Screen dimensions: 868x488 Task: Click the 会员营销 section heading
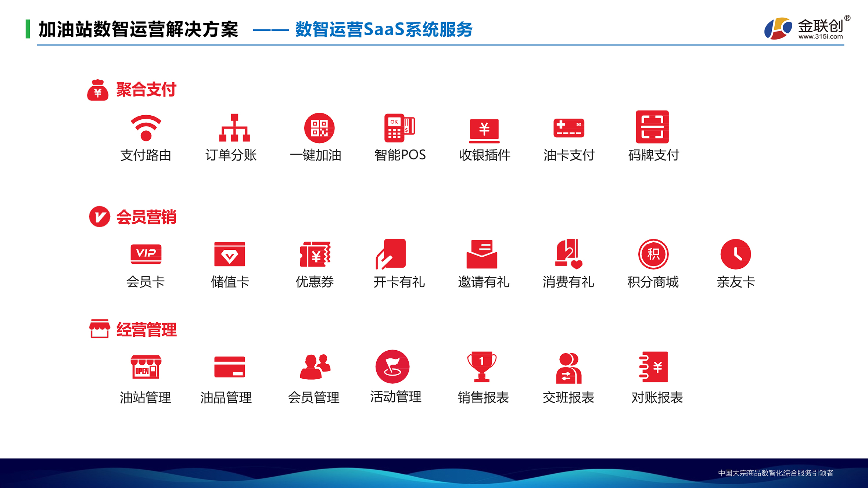point(146,217)
